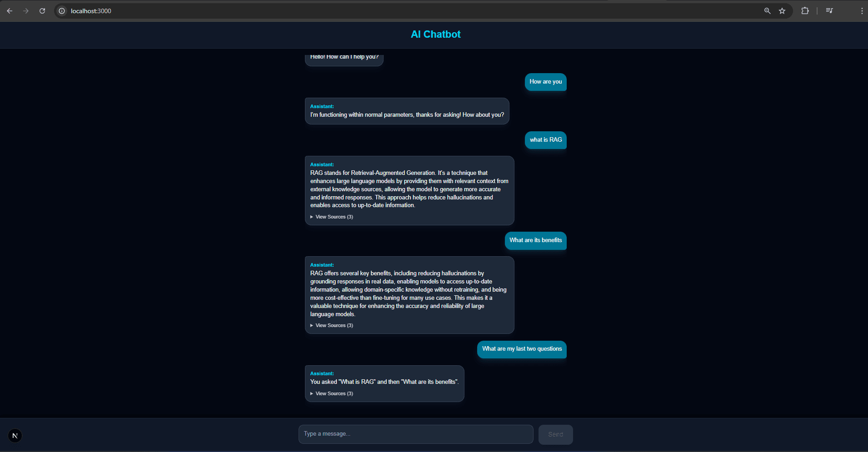The height and width of the screenshot is (452, 868).
Task: Reload the localhost page
Action: coord(42,11)
